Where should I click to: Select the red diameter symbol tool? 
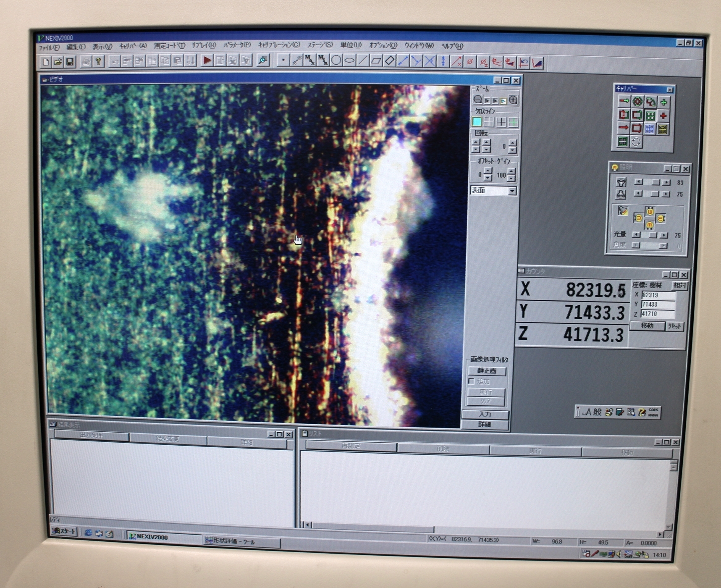pyautogui.click(x=470, y=62)
